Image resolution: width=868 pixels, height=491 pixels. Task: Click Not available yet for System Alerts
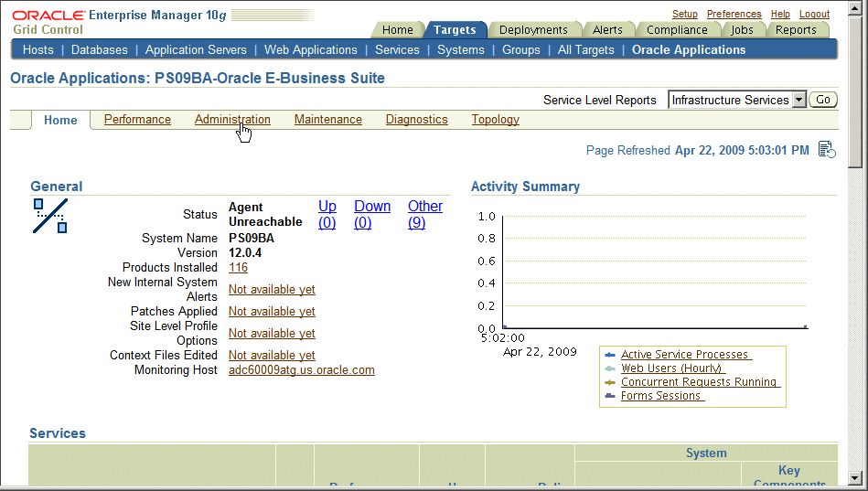tap(272, 290)
